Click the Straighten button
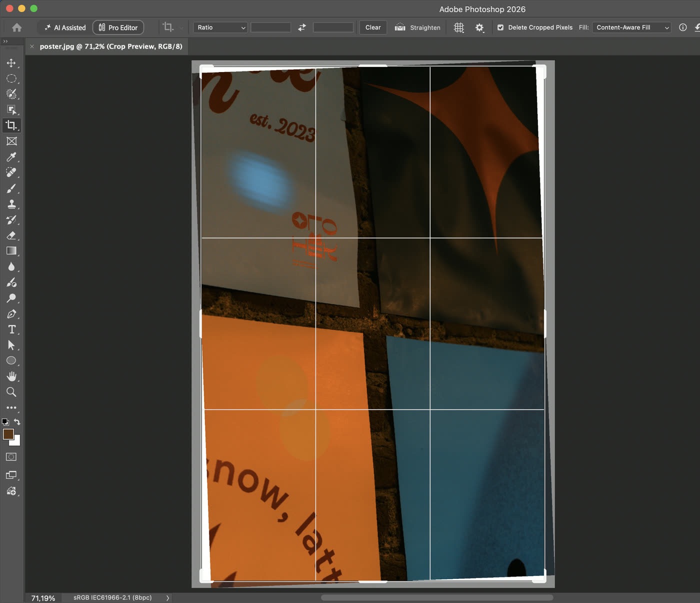 tap(417, 27)
